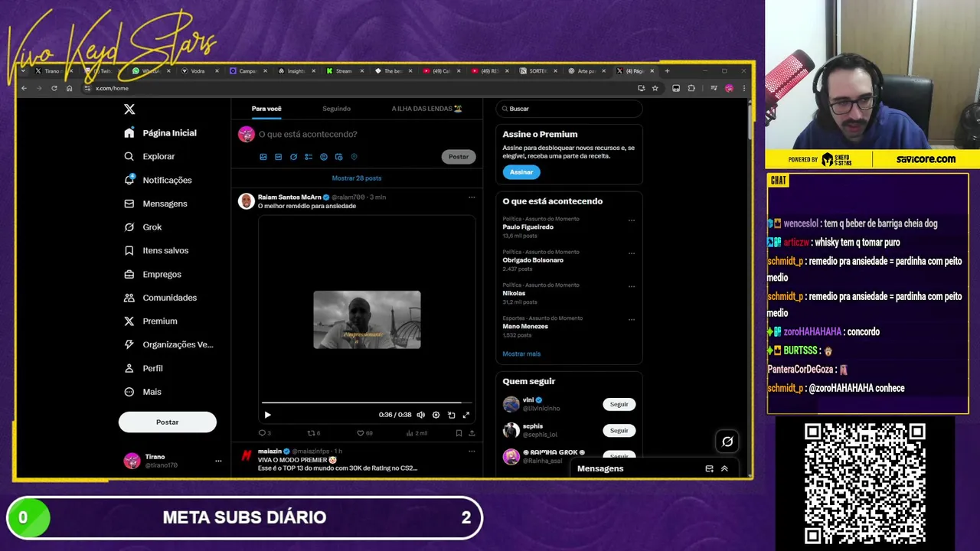Open Comunidades in the sidebar
This screenshot has width=980, height=551.
point(160,298)
